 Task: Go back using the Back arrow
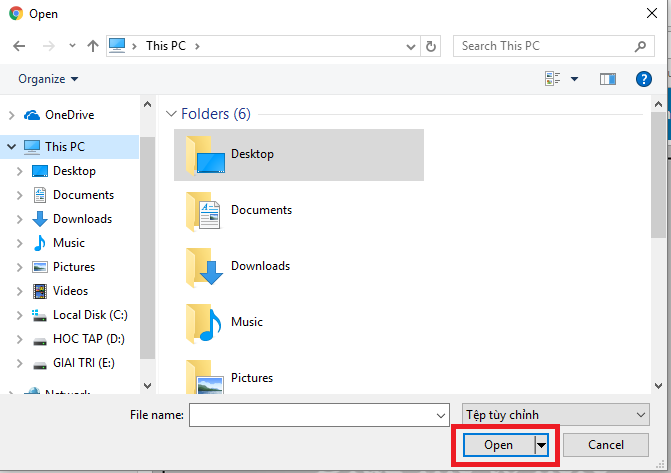[x=19, y=46]
